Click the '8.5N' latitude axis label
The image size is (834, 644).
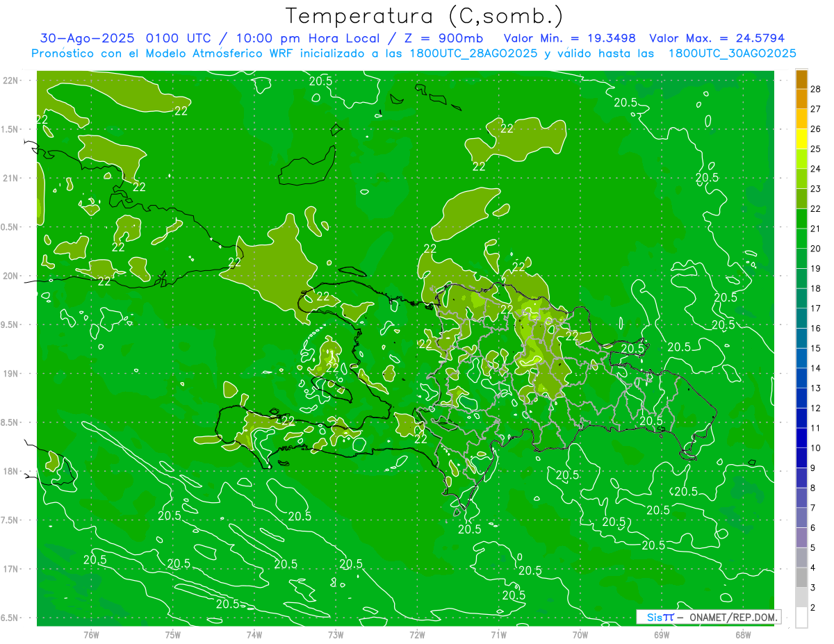[x=10, y=422]
